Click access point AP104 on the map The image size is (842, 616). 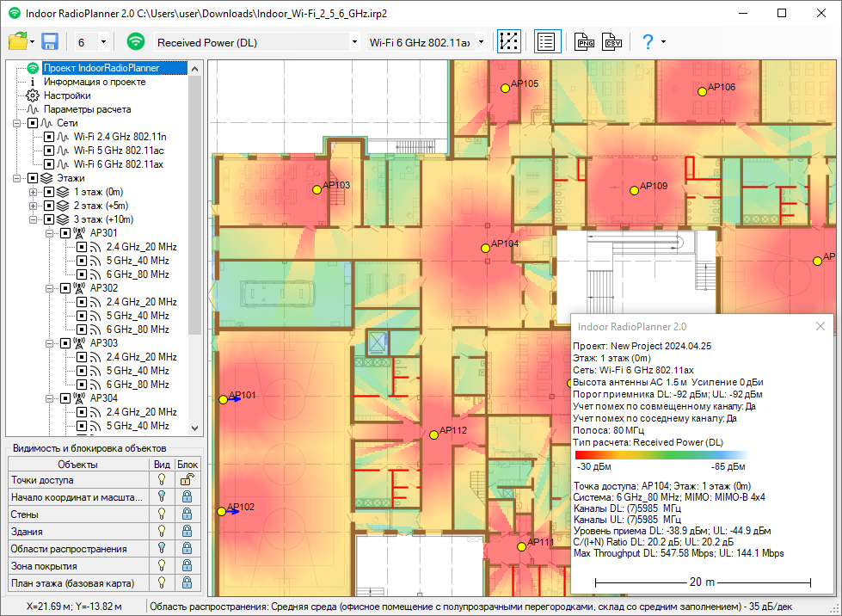coord(486,248)
